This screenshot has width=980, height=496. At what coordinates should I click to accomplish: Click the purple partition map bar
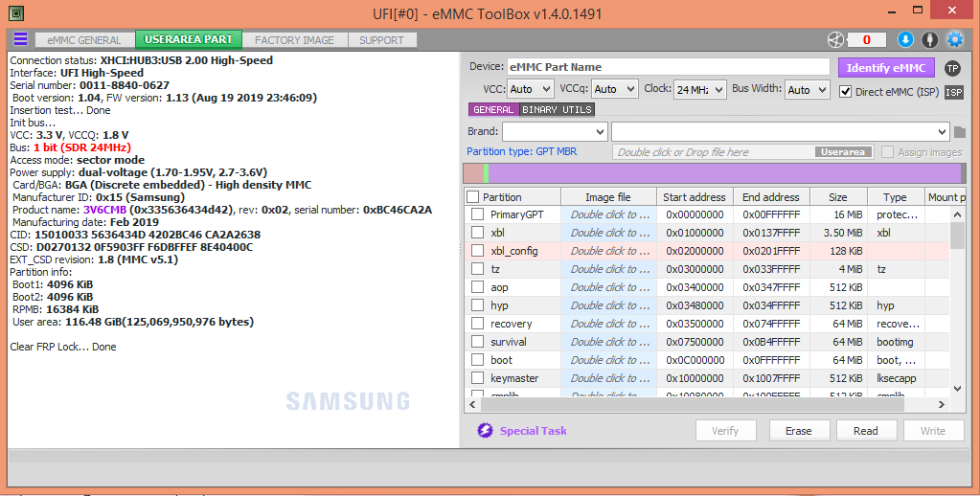pos(724,173)
